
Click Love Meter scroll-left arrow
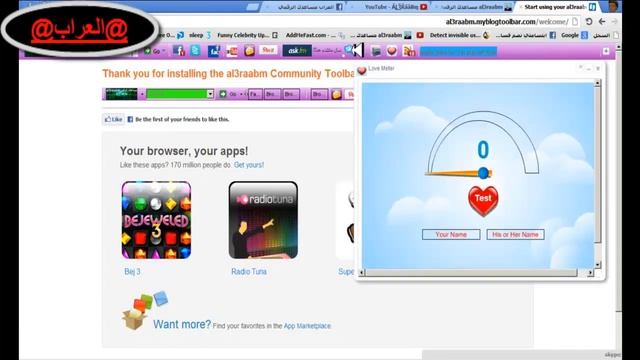[362, 272]
